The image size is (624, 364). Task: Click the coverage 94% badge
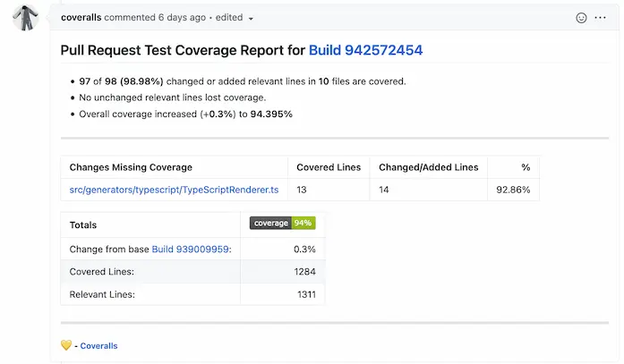tap(282, 223)
